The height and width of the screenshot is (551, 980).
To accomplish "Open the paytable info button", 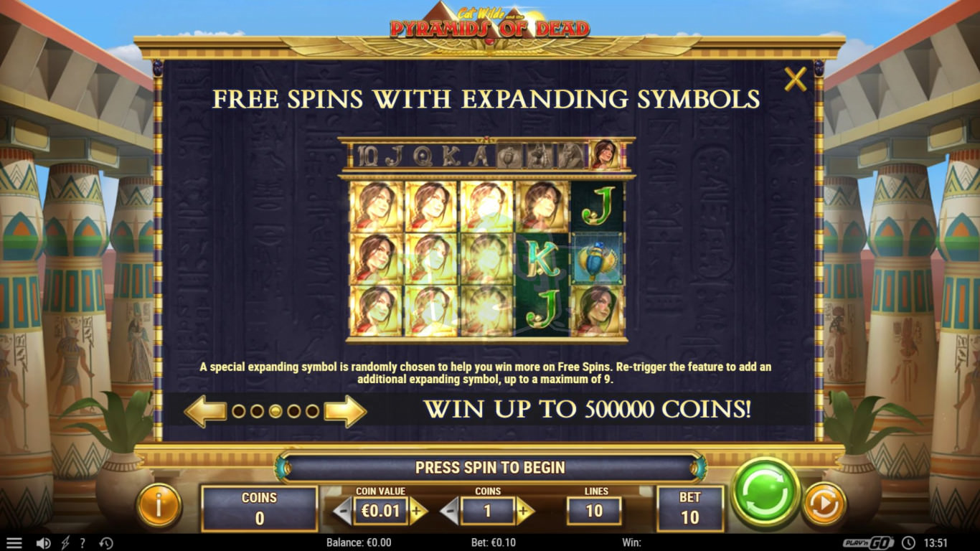I will point(159,505).
